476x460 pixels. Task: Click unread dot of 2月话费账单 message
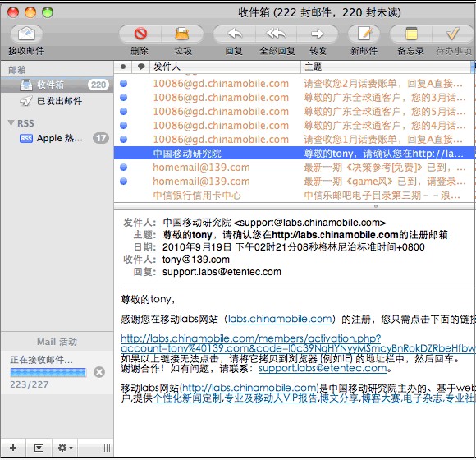point(124,83)
